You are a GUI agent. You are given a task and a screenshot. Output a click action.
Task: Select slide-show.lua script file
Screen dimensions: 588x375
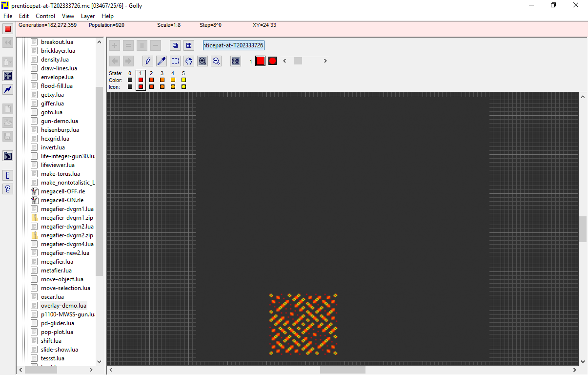60,350
